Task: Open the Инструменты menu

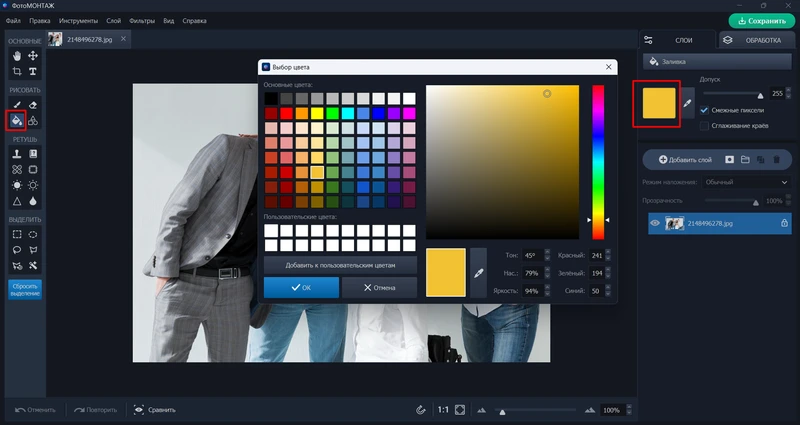Action: click(78, 21)
